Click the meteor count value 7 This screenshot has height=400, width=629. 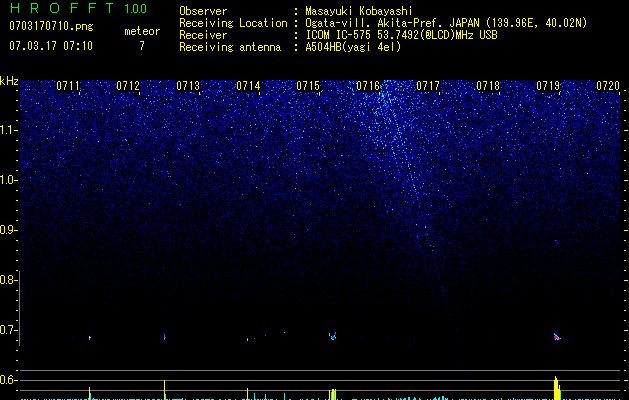(x=142, y=46)
